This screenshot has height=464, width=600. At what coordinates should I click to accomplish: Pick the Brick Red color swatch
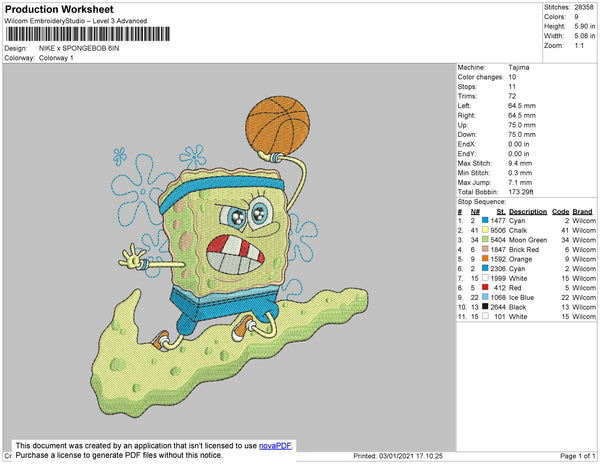pyautogui.click(x=485, y=249)
